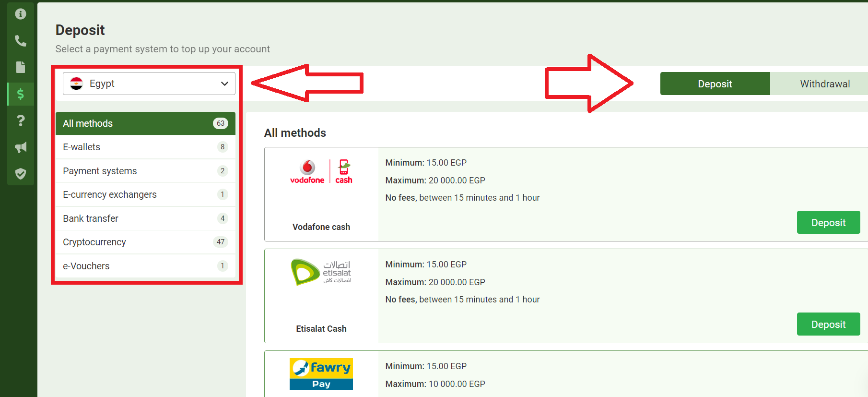
Task: Open the phone contact icon
Action: click(21, 41)
